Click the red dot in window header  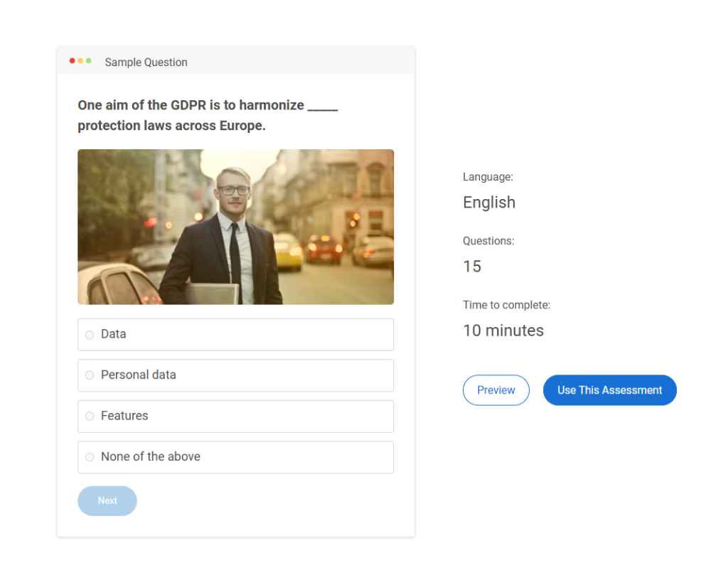[73, 61]
